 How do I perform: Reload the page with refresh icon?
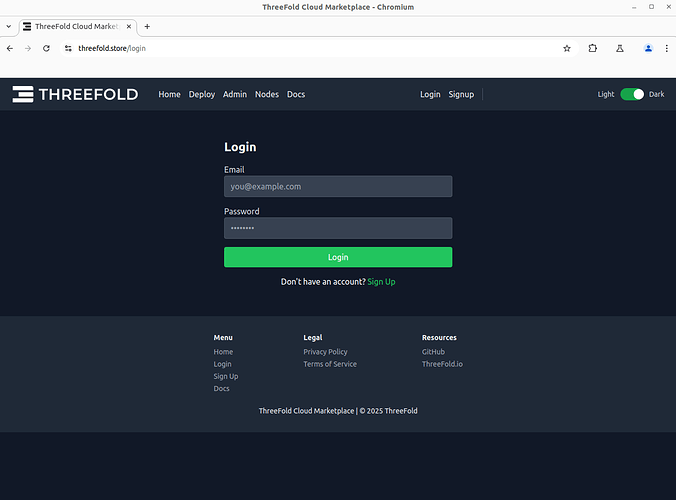(x=46, y=48)
